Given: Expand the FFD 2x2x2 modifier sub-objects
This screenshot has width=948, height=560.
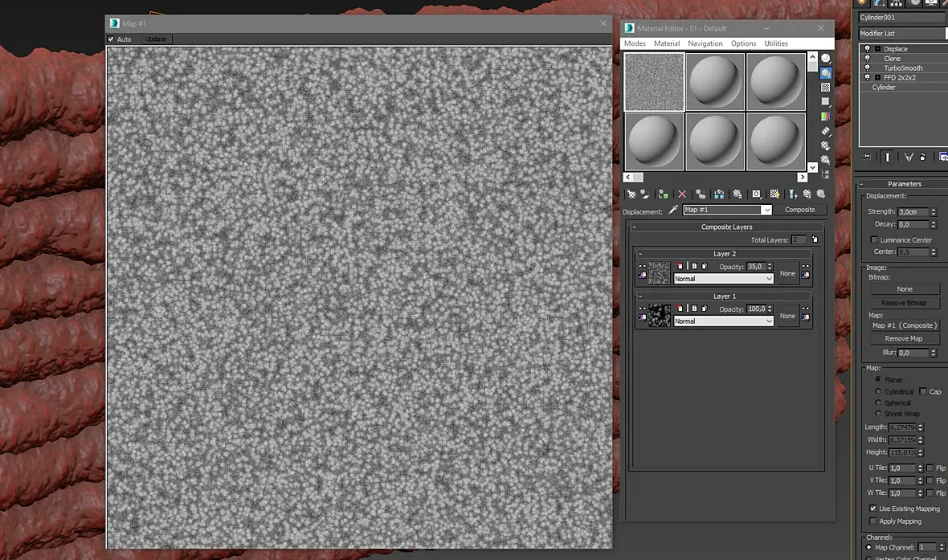Looking at the screenshot, I should tap(878, 77).
